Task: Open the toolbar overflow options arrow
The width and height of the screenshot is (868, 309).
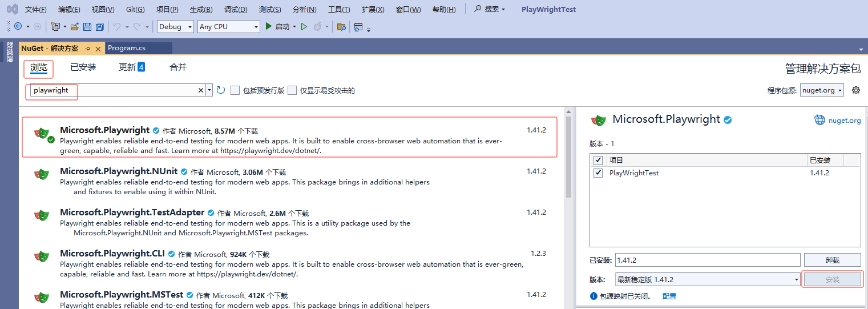Action: [x=369, y=29]
